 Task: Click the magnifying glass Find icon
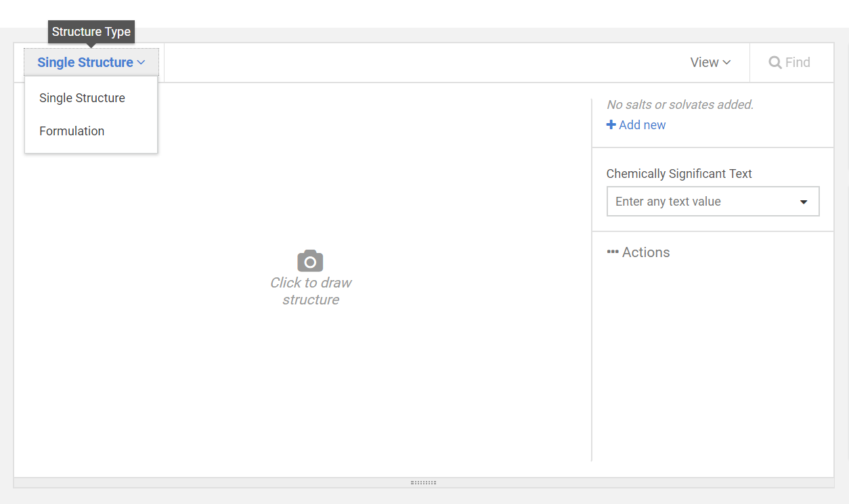point(775,62)
